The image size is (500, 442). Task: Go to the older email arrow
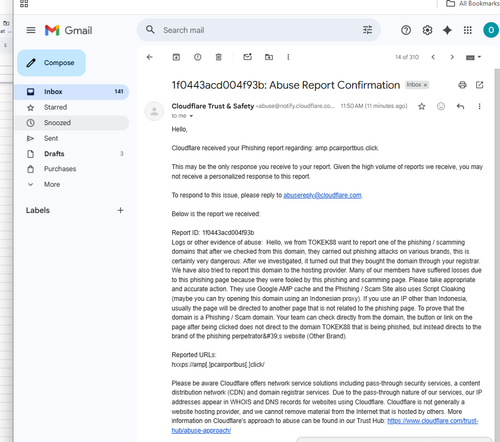pyautogui.click(x=452, y=57)
